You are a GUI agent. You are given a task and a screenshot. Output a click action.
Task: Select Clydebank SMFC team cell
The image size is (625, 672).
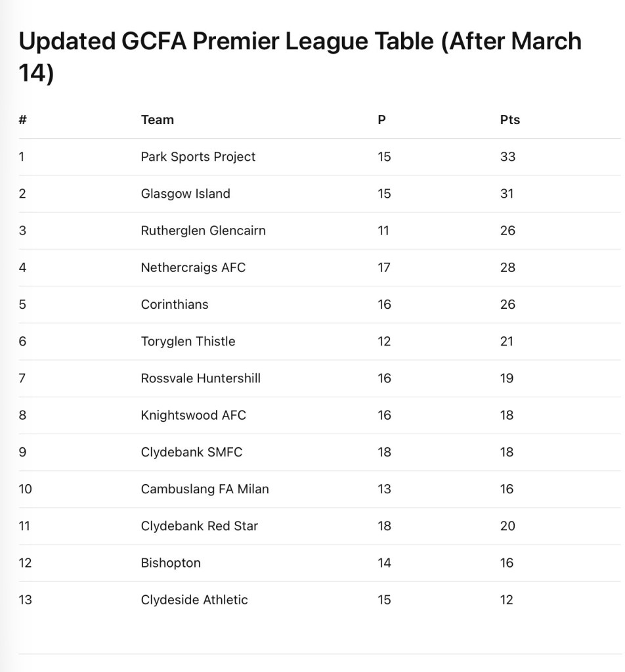(191, 452)
